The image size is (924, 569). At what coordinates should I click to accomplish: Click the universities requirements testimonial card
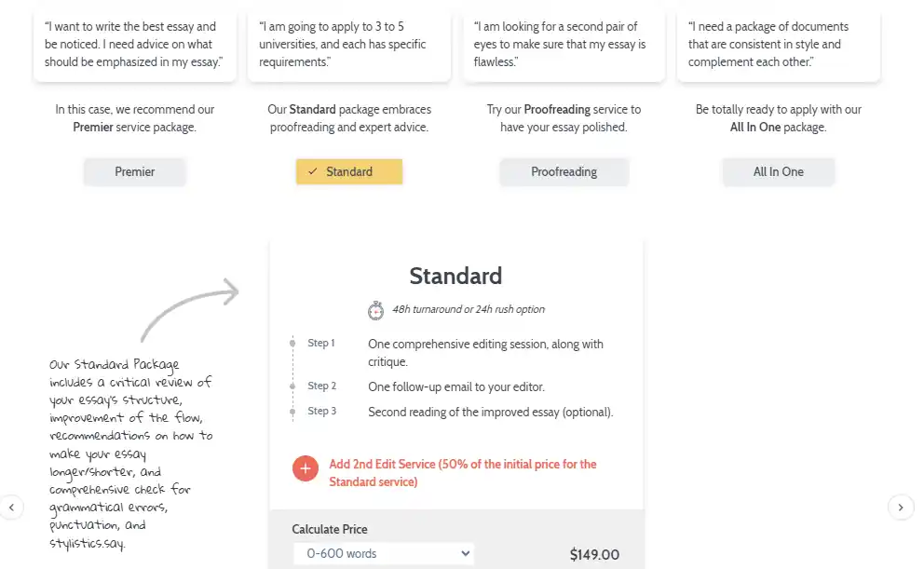point(348,44)
